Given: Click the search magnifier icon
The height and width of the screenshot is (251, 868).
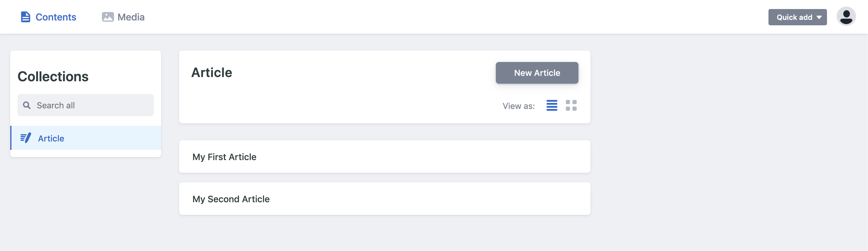Looking at the screenshot, I should point(27,105).
